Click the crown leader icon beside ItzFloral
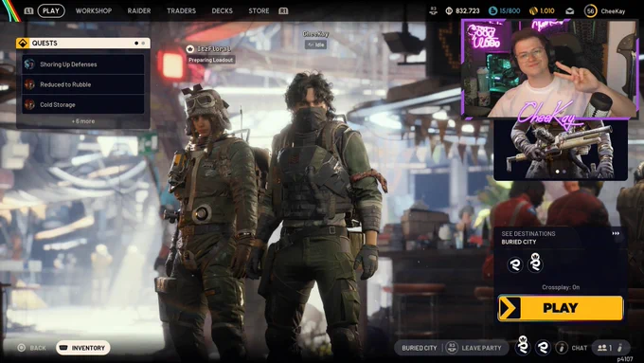The height and width of the screenshot is (363, 644). [x=190, y=49]
